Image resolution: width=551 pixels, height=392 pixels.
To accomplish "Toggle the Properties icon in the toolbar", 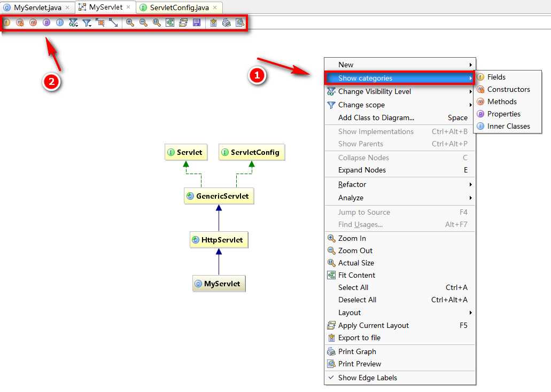I will point(46,23).
